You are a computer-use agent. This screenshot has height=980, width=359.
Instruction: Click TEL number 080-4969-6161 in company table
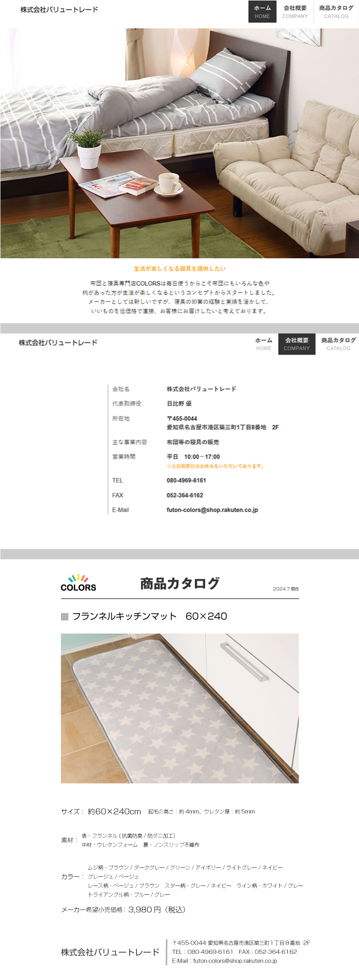coord(186,480)
